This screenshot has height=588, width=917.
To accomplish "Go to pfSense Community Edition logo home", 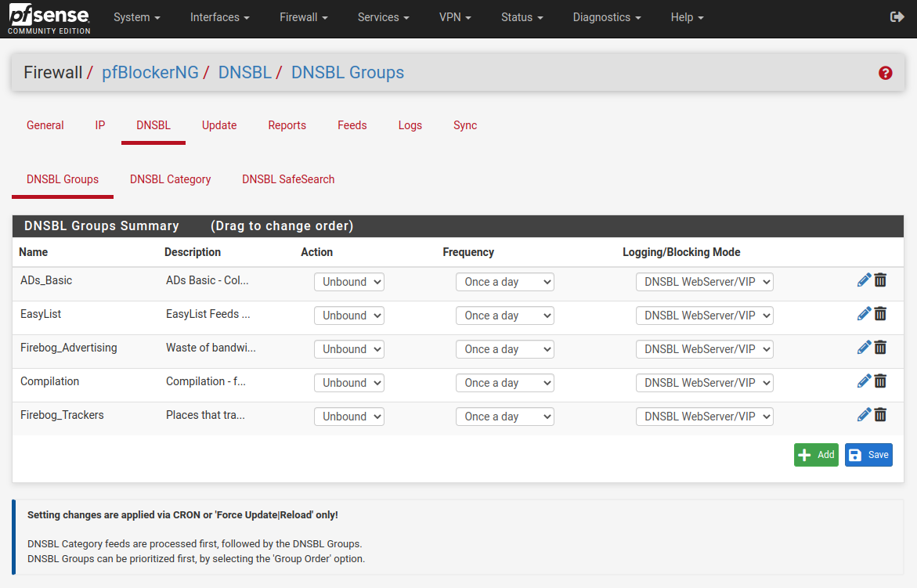I will point(49,19).
